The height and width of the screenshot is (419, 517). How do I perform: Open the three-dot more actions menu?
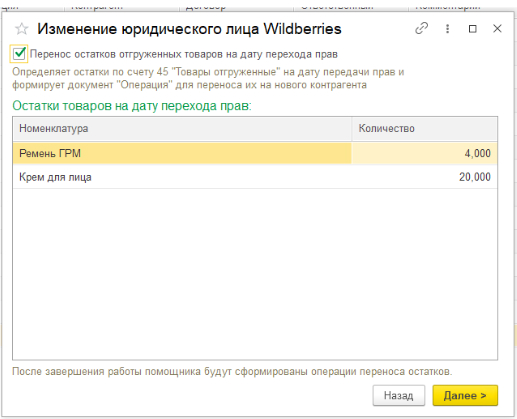click(447, 29)
